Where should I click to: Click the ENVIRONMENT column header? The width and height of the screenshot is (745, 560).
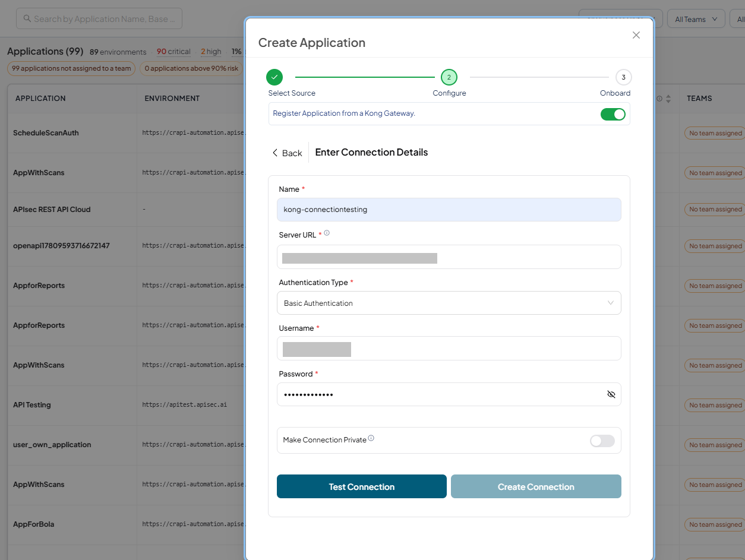coord(172,99)
